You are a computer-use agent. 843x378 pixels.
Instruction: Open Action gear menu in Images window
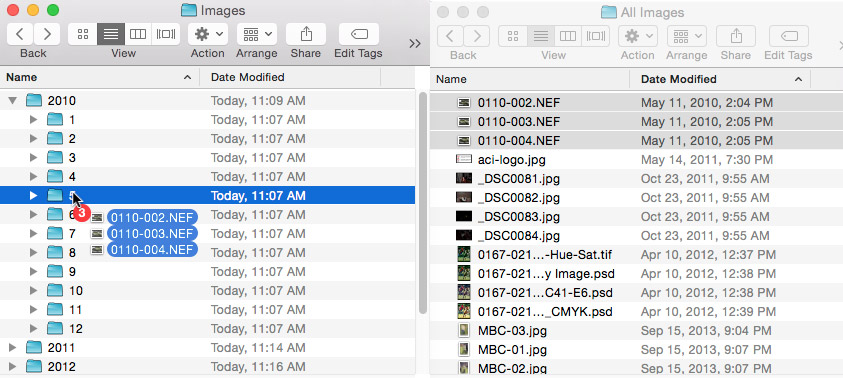click(x=208, y=34)
